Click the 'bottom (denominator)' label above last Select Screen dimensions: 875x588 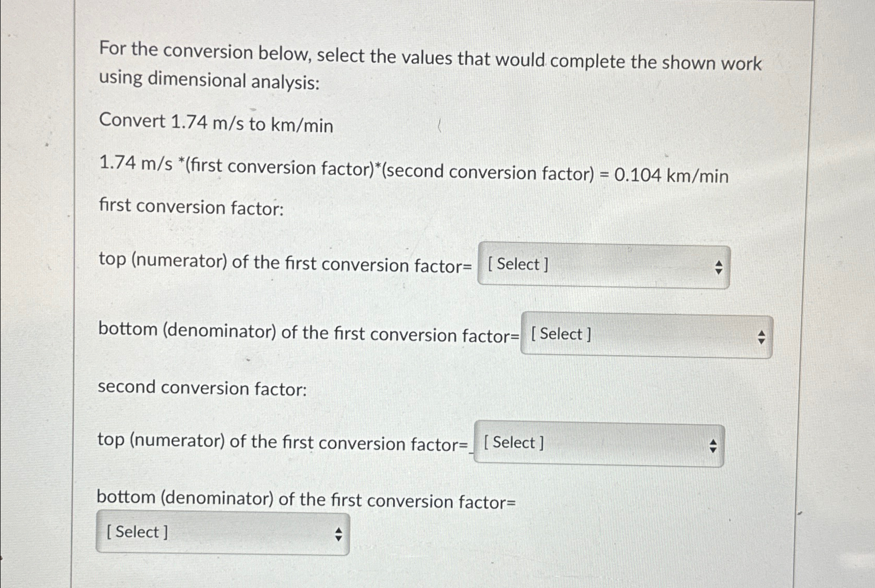tap(306, 500)
